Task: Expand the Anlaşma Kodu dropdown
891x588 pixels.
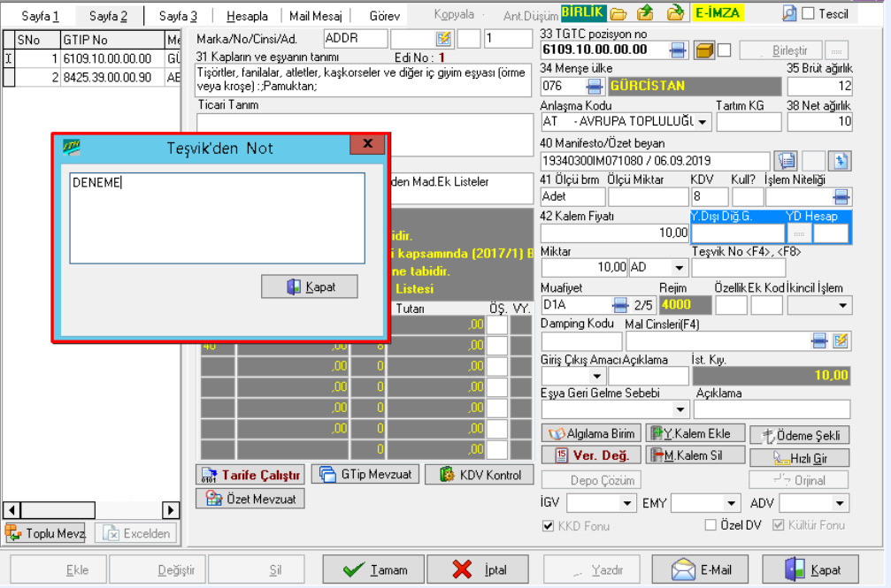Action: [x=703, y=121]
